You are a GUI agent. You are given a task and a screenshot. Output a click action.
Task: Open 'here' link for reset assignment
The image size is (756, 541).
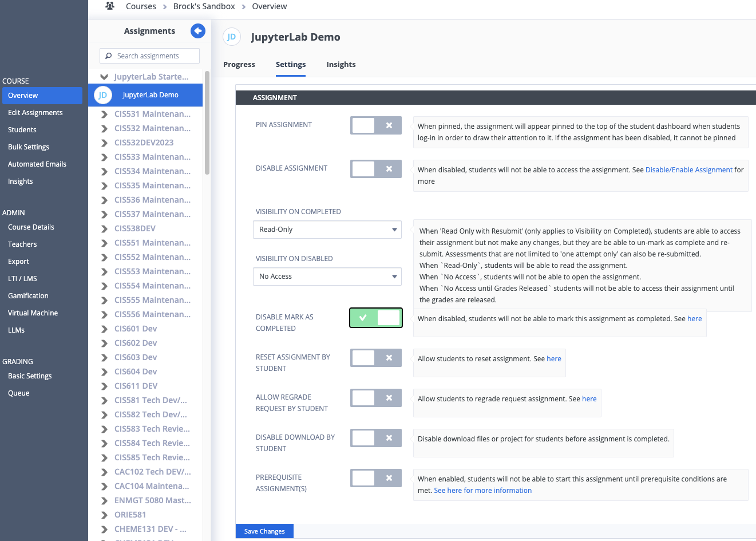pyautogui.click(x=554, y=359)
